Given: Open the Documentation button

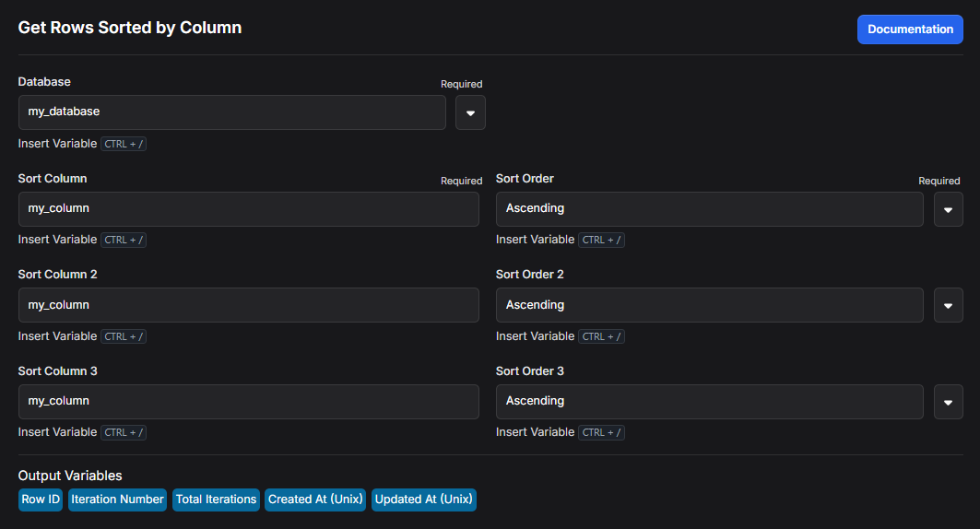Looking at the screenshot, I should point(909,29).
